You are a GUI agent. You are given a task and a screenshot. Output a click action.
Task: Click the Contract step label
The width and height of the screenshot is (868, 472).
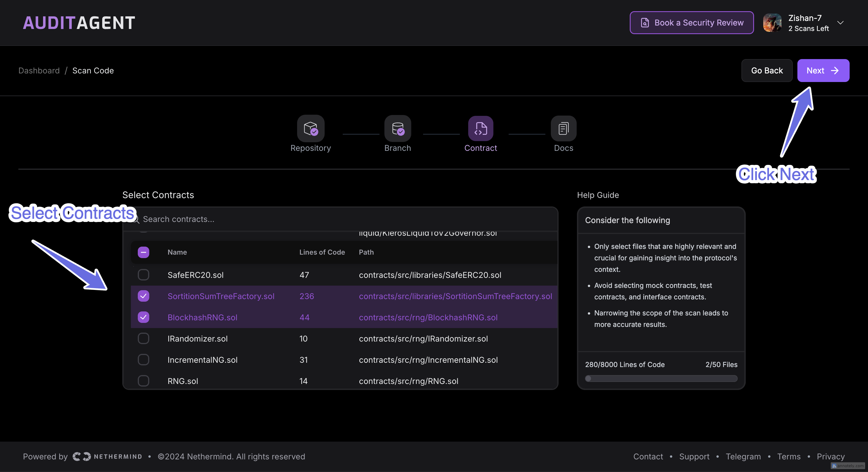pos(480,148)
